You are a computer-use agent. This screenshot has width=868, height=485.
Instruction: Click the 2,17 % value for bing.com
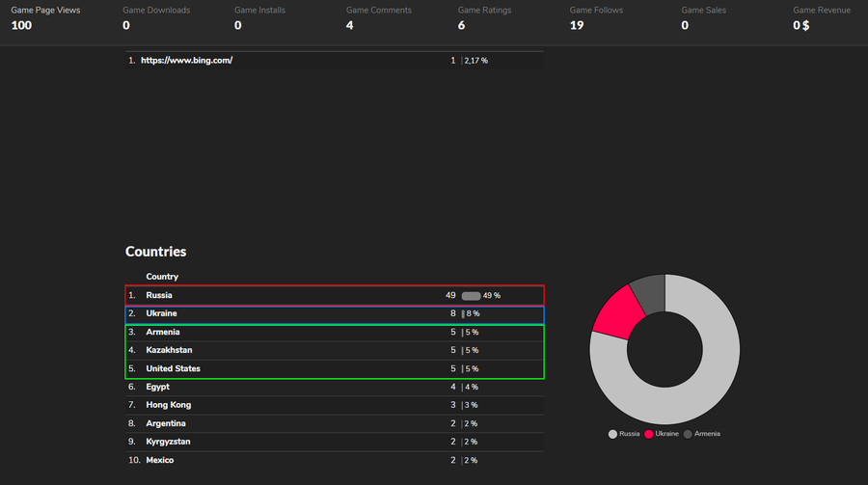click(x=476, y=61)
